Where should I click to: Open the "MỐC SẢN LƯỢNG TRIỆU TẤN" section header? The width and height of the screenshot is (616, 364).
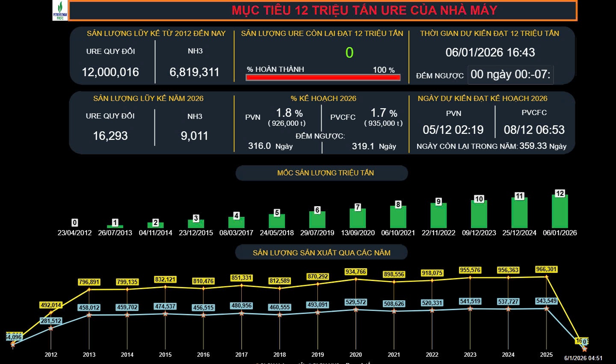[x=322, y=173]
